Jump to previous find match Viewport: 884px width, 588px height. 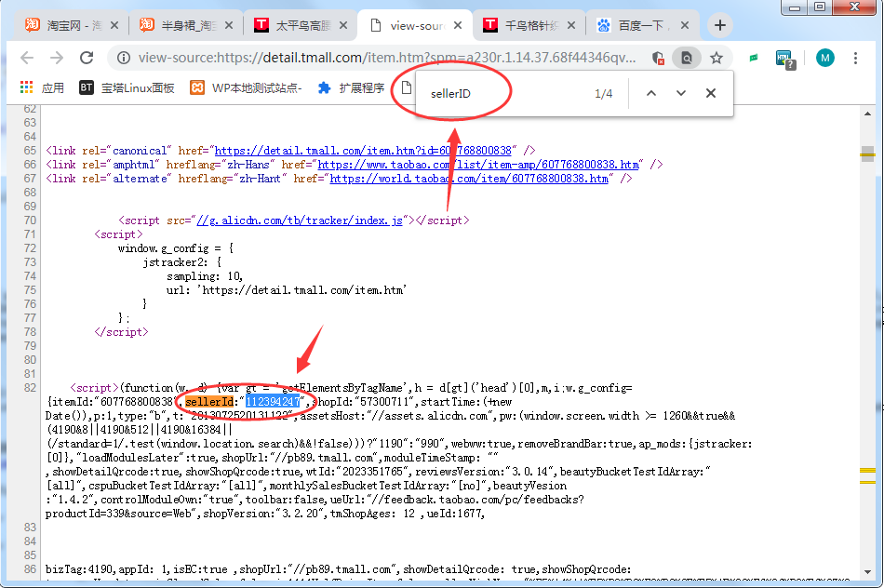click(x=651, y=94)
